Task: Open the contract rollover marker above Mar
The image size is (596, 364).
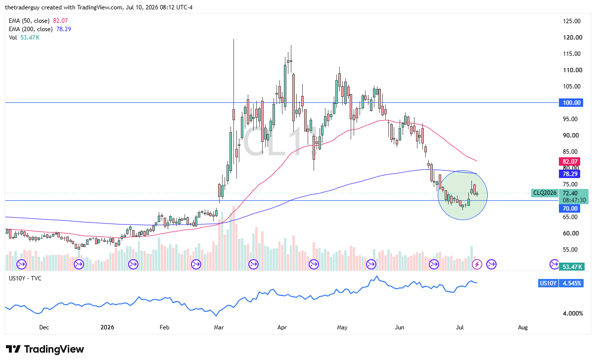Action: point(196,264)
